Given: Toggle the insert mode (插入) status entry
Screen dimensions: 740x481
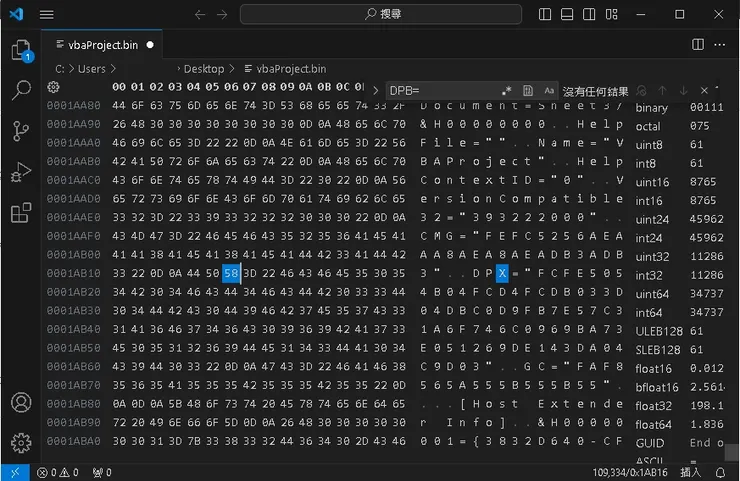Looking at the screenshot, I should (690, 473).
